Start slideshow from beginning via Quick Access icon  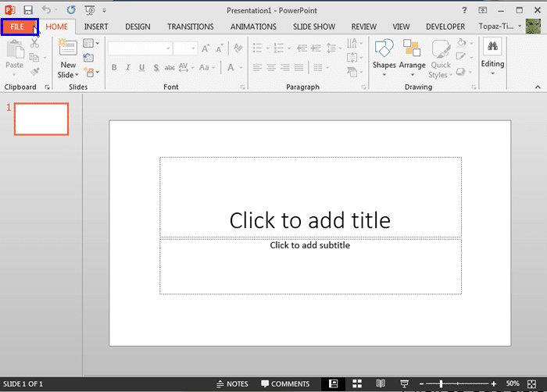pyautogui.click(x=90, y=10)
